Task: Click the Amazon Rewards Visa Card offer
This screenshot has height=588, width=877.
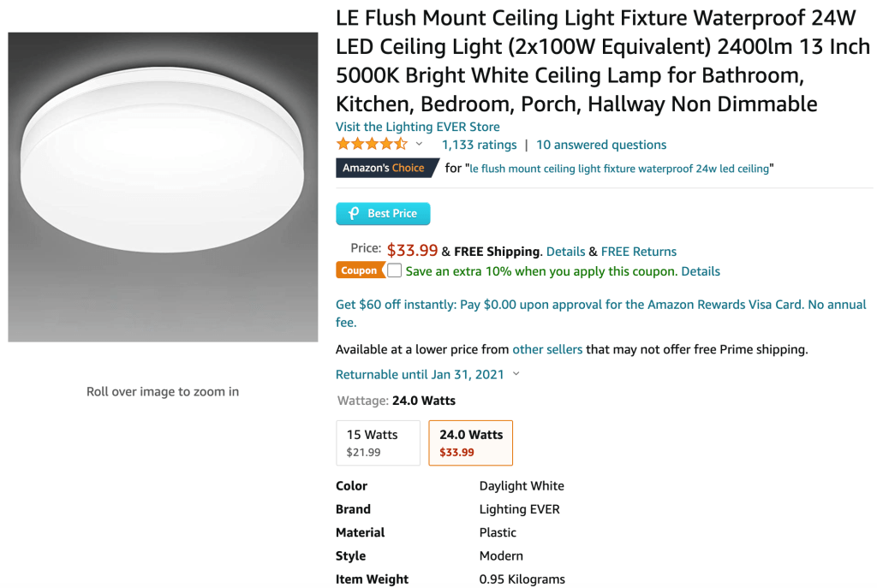Action: [x=600, y=305]
